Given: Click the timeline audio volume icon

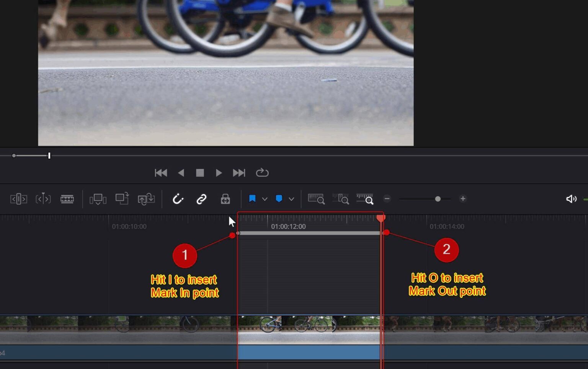Looking at the screenshot, I should [x=571, y=199].
